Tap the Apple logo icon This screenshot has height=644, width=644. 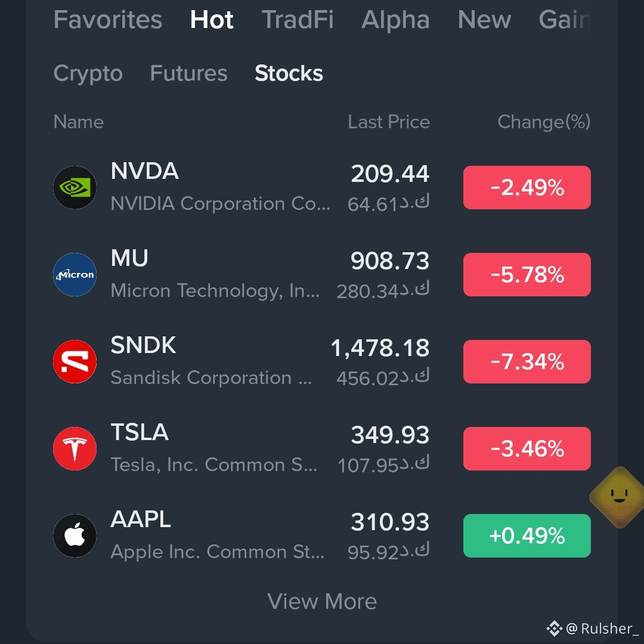coord(75,536)
